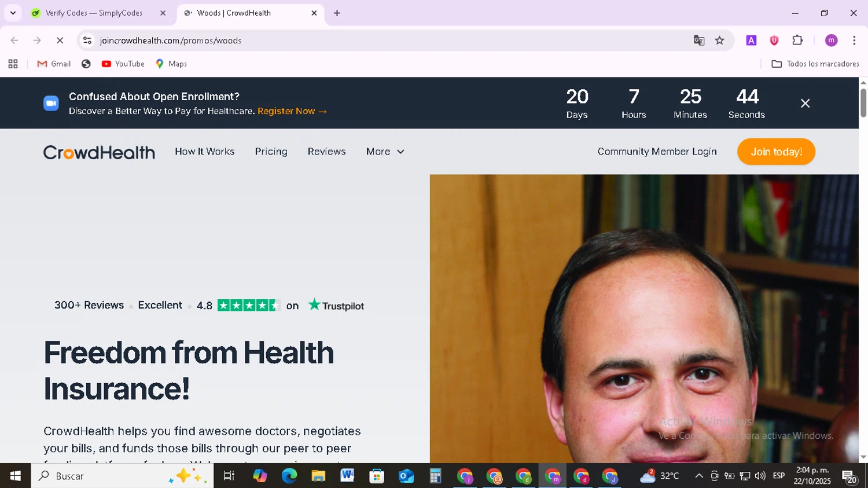Launch Copilot from taskbar
Viewport: 868px width, 488px height.
[260, 476]
